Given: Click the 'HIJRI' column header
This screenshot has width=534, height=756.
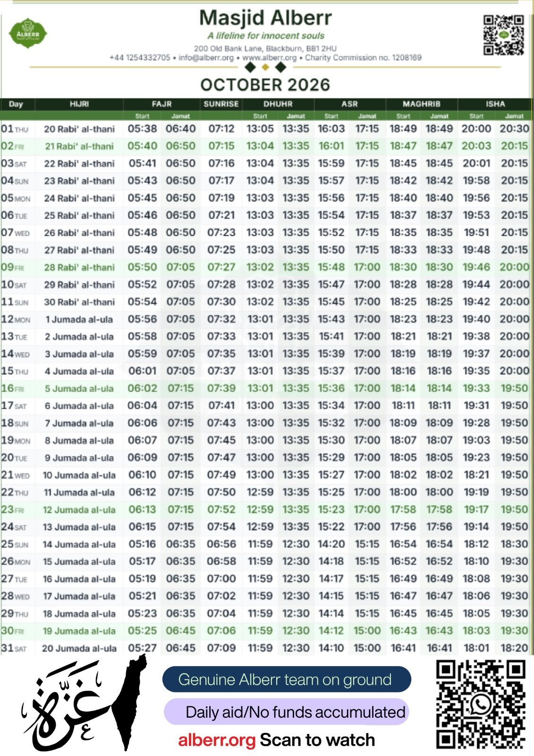Looking at the screenshot, I should pos(79,104).
